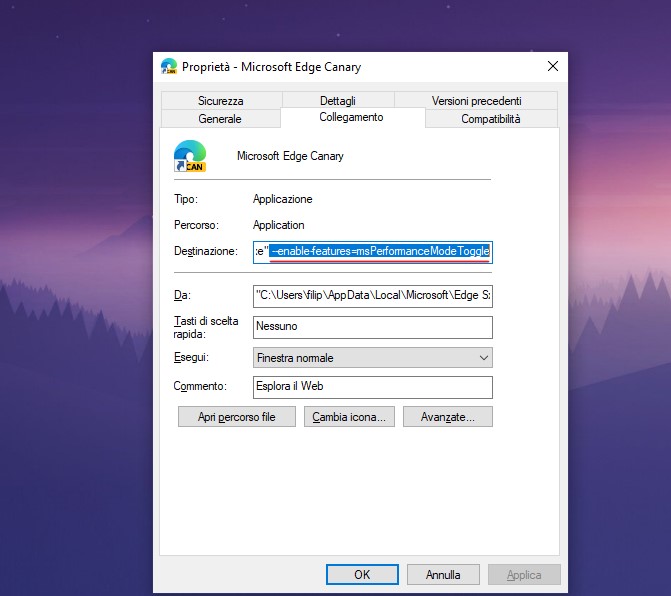Click Apri percorso file button
Image resolution: width=671 pixels, height=596 pixels.
pos(237,417)
